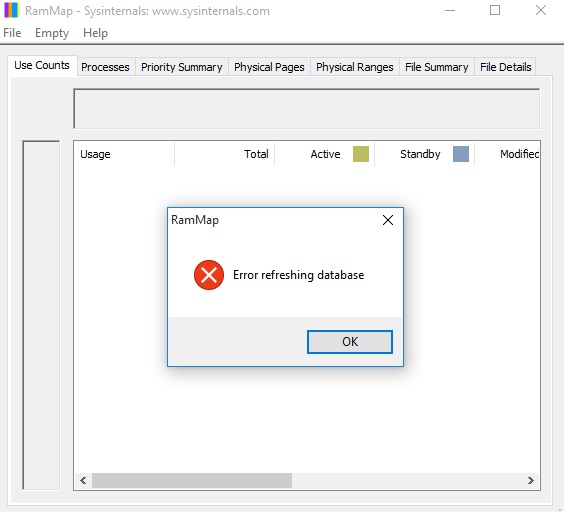
Task: Click the RamMap dialog title text
Action: (x=195, y=220)
